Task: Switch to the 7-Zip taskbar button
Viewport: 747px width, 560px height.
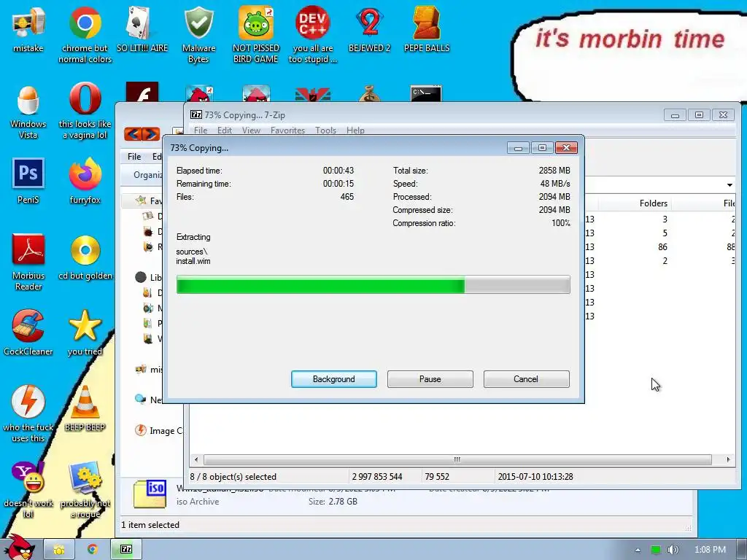Action: pyautogui.click(x=125, y=550)
